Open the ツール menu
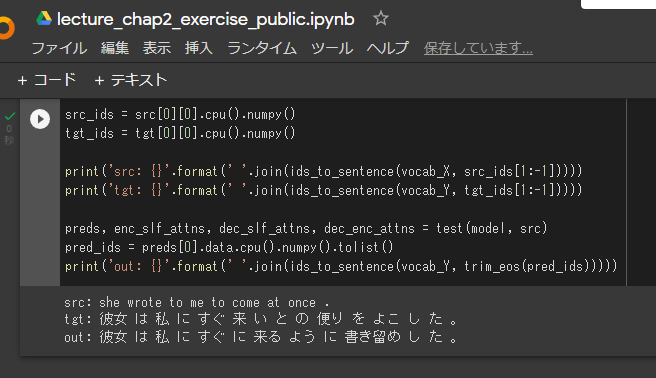656x378 pixels. click(332, 48)
